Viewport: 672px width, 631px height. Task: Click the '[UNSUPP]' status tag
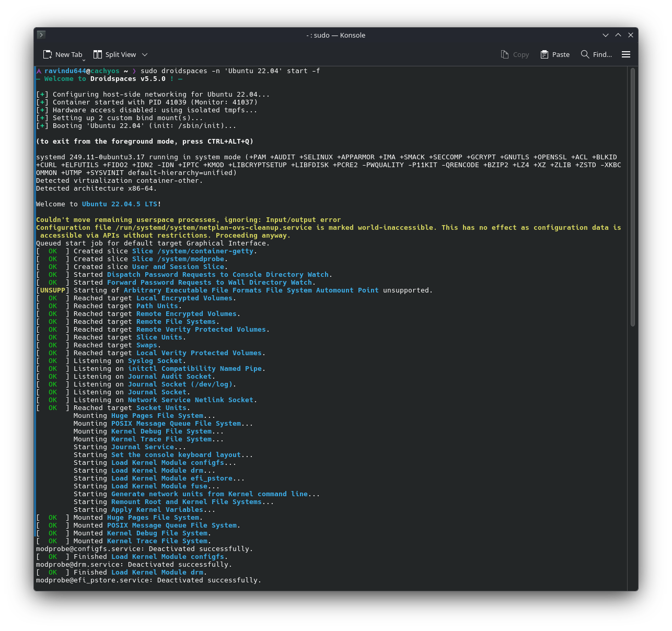(53, 290)
